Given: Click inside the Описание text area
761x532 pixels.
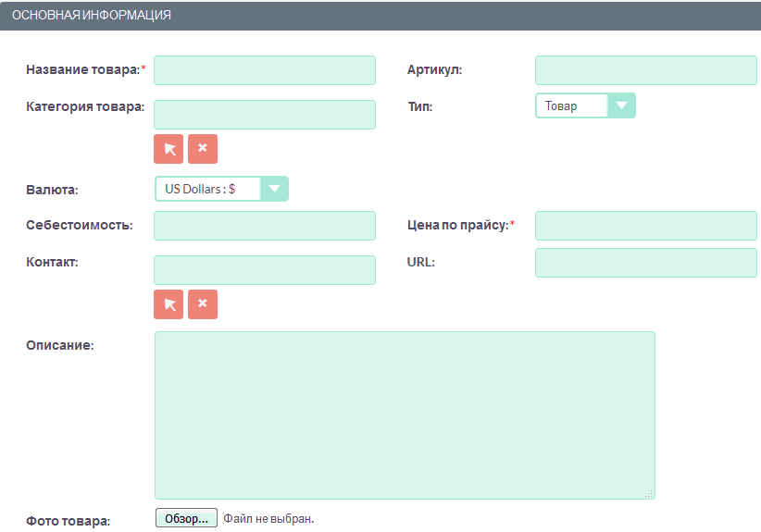Looking at the screenshot, I should click(405, 415).
